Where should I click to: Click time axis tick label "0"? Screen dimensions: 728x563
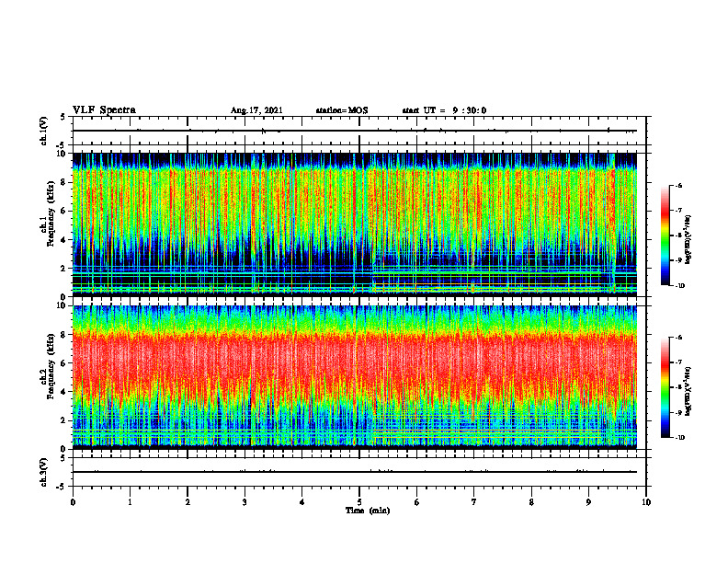[x=73, y=502]
